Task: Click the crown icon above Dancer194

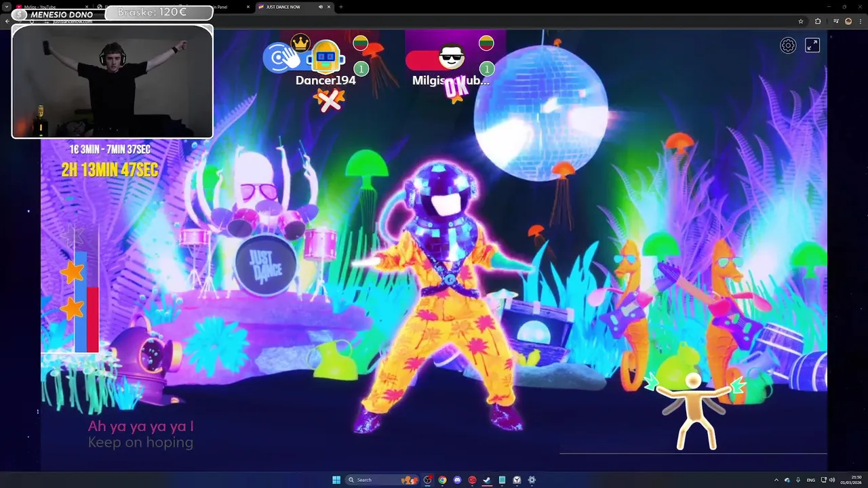Action: 300,43
